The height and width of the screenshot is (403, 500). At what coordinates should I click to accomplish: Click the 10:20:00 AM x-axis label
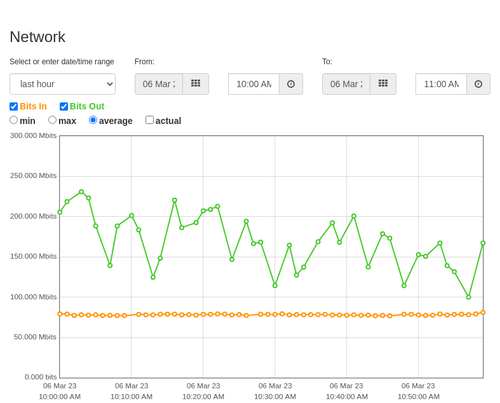[x=203, y=397]
